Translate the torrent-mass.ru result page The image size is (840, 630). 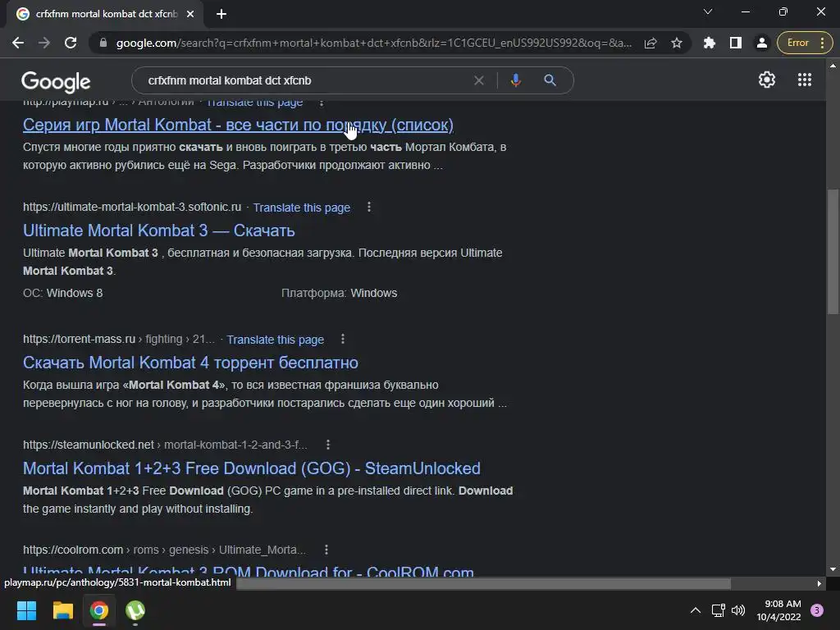click(x=276, y=340)
